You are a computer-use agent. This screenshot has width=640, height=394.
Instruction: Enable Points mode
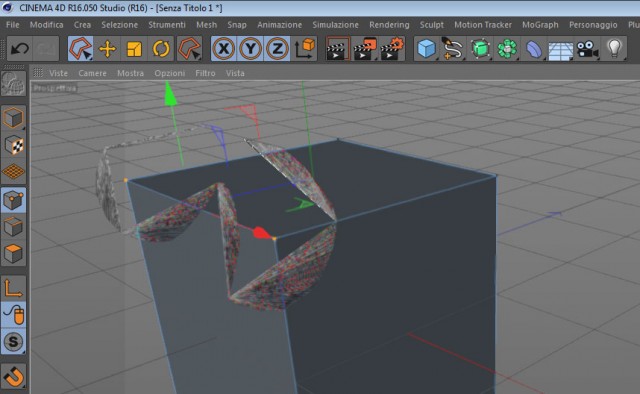(13, 200)
